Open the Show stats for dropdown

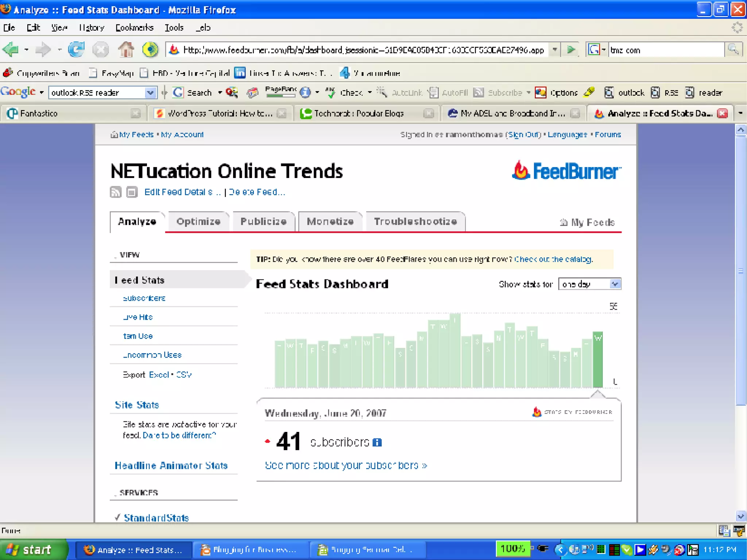[615, 284]
